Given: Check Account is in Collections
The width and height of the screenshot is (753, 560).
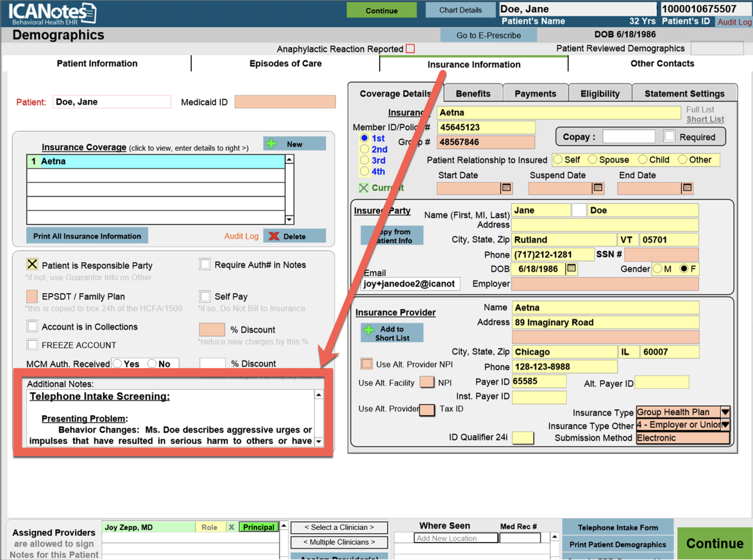Looking at the screenshot, I should click(32, 327).
